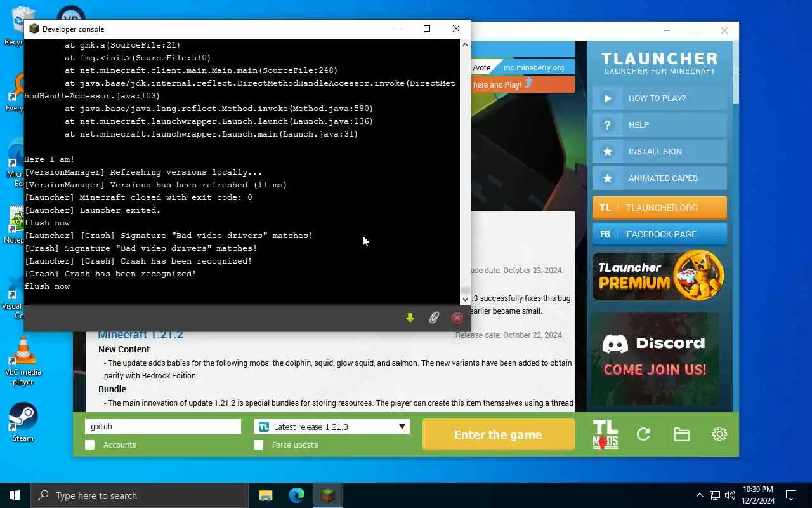
Task: Minimize the Developer console window
Action: click(398, 29)
